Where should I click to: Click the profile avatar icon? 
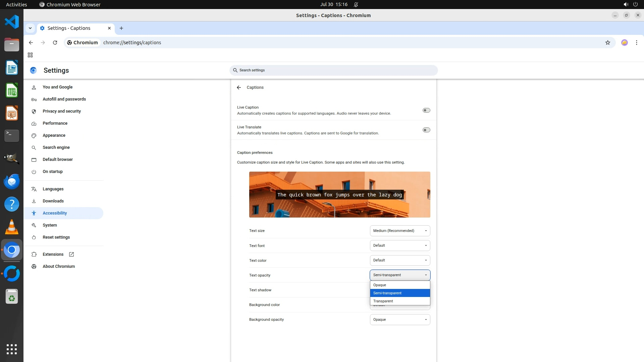tap(624, 43)
